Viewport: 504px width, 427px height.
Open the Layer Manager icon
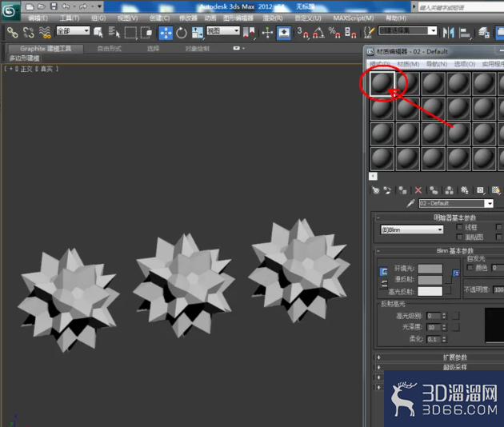point(483,33)
